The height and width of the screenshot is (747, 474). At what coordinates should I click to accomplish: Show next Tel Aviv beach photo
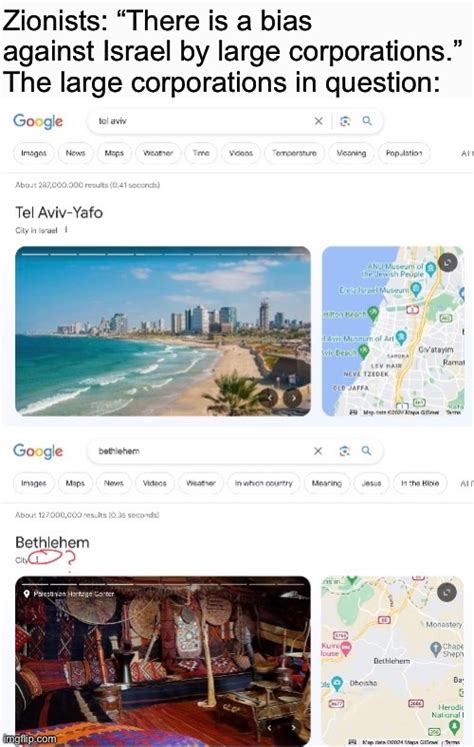pyautogui.click(x=293, y=397)
